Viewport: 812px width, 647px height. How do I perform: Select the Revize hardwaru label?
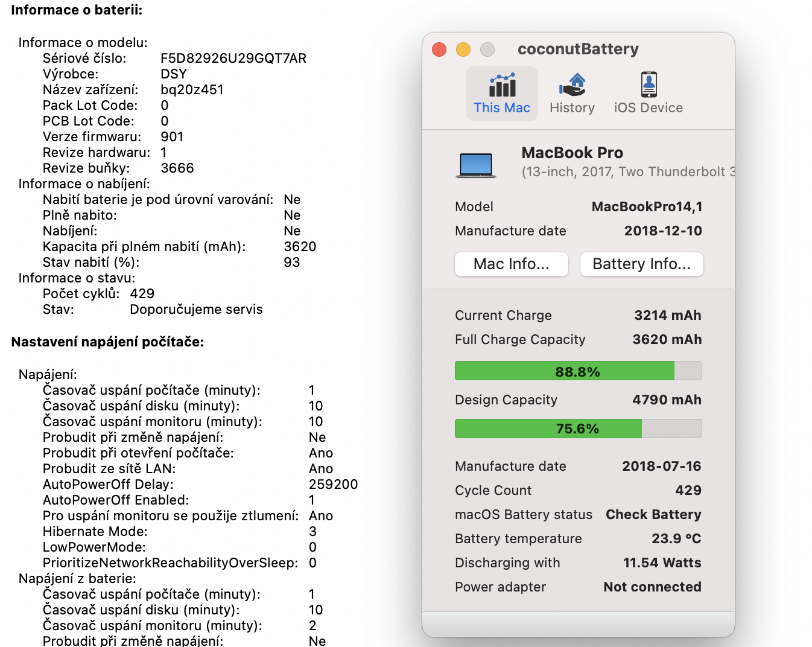click(x=97, y=152)
